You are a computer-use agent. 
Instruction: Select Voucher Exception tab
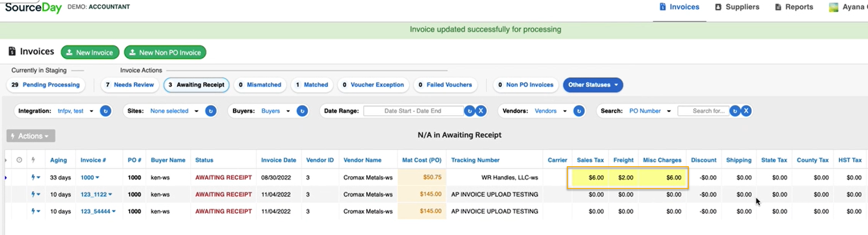click(373, 85)
